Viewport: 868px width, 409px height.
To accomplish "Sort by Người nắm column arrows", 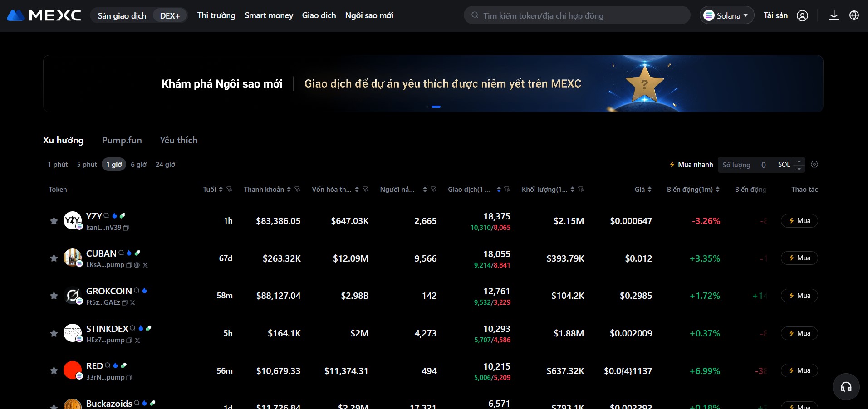I will click(x=425, y=190).
